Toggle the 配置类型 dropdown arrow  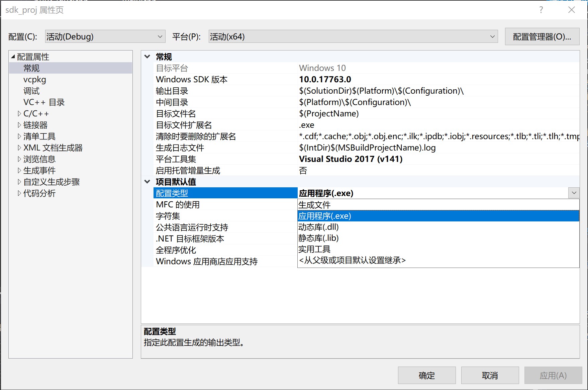click(x=574, y=193)
